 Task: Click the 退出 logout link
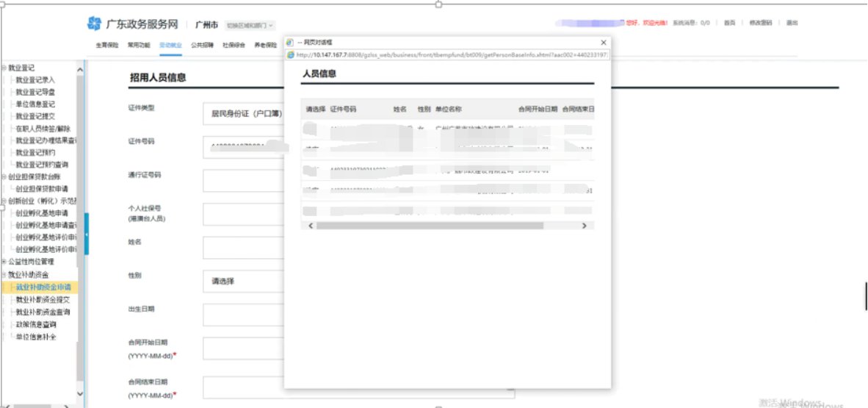(x=792, y=24)
